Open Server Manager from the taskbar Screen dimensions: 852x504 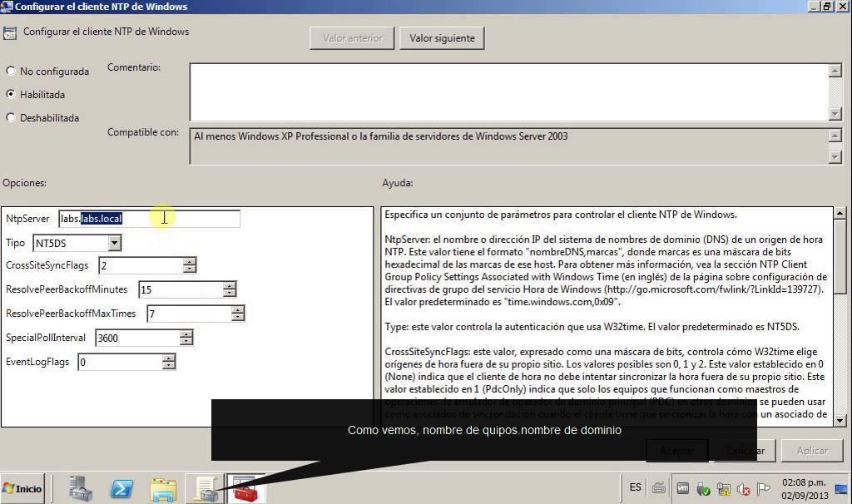[81, 488]
